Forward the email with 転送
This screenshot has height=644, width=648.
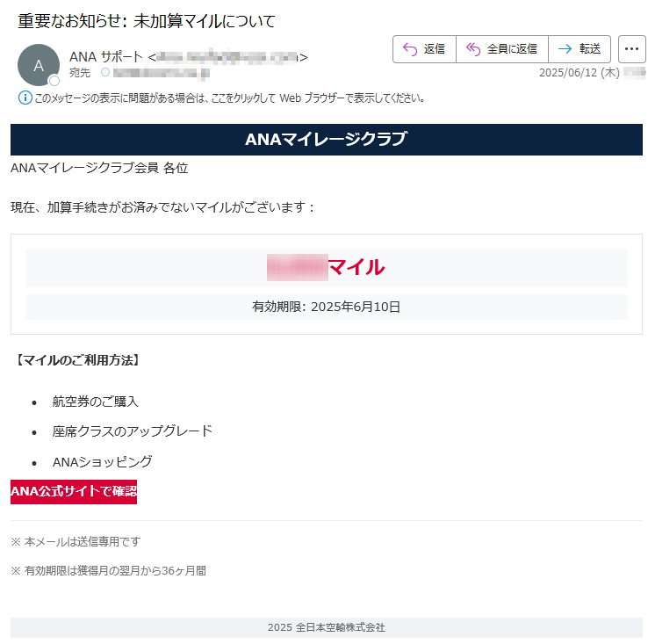click(x=579, y=49)
